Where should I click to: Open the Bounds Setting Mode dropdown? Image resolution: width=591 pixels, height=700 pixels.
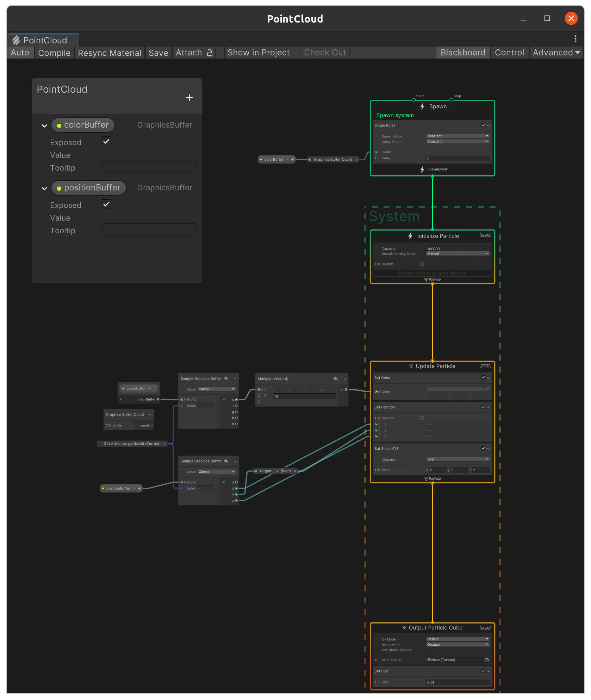pyautogui.click(x=458, y=253)
